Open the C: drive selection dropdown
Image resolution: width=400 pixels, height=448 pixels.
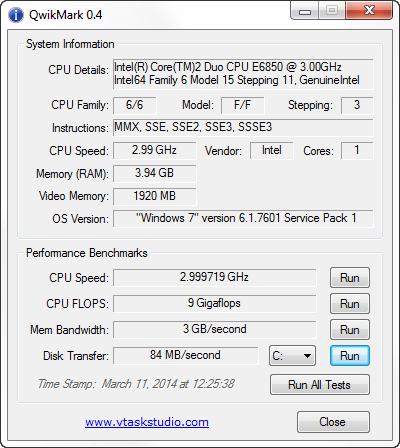(x=292, y=355)
